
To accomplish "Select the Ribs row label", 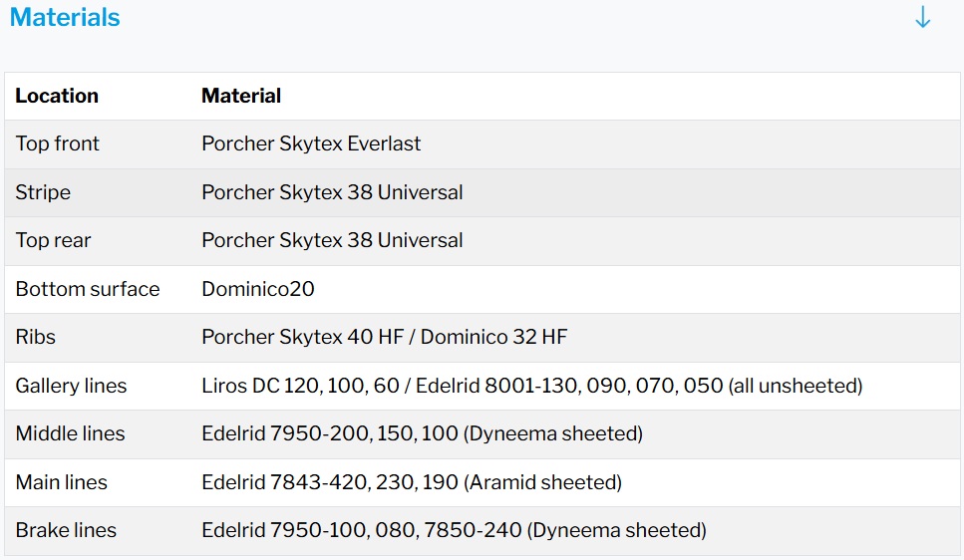I will tap(36, 337).
